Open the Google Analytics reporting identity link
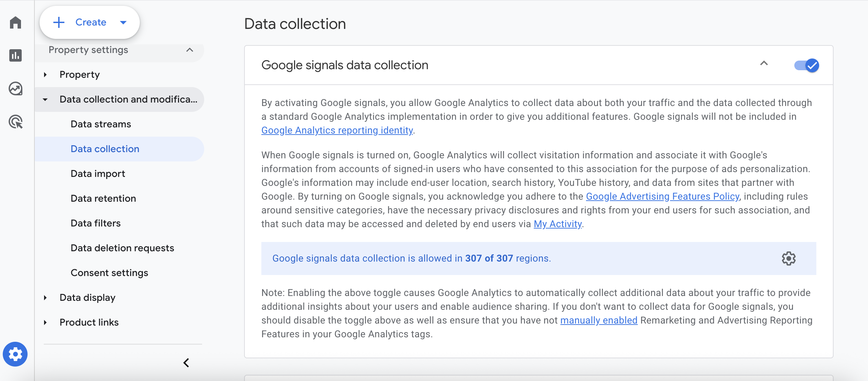Viewport: 868px width, 381px height. [337, 130]
